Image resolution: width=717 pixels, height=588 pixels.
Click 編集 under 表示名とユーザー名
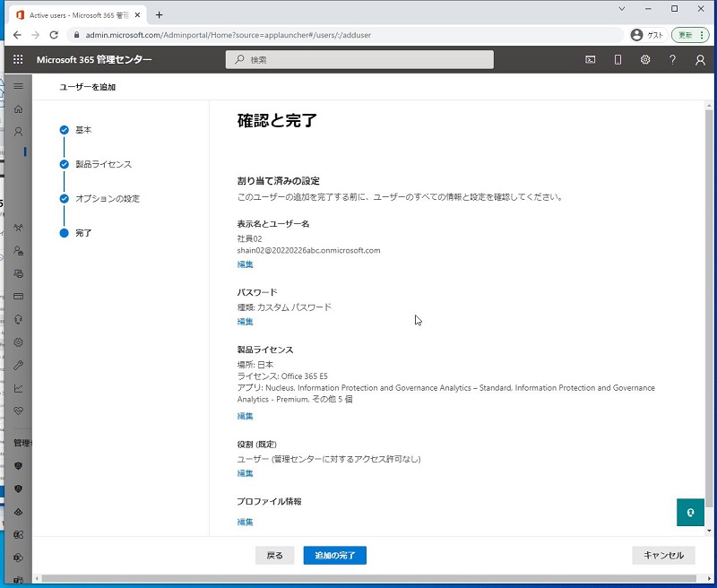[x=245, y=264]
